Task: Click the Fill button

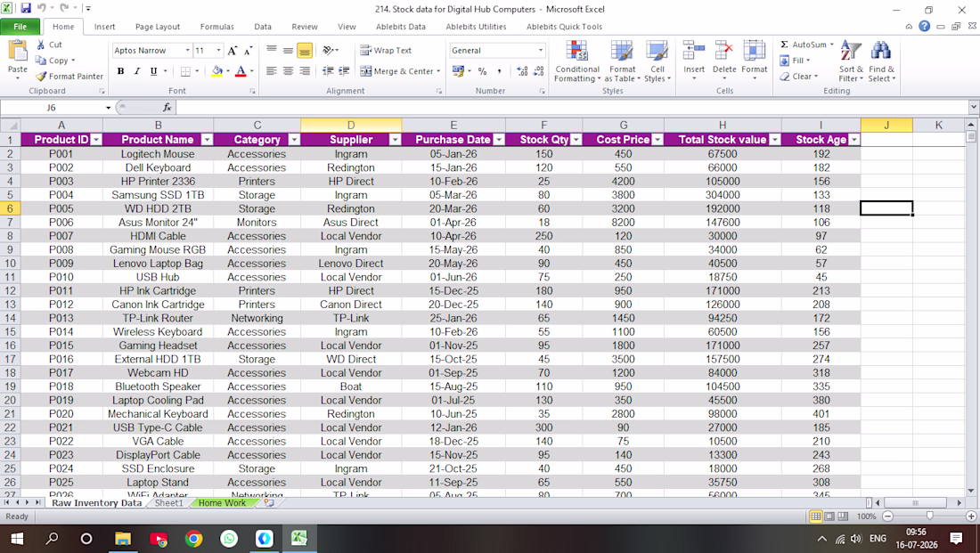Action: pos(795,61)
